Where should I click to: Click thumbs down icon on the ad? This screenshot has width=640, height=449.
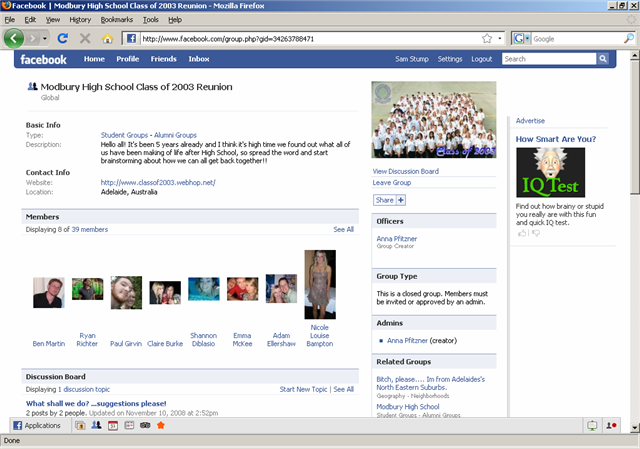point(536,233)
